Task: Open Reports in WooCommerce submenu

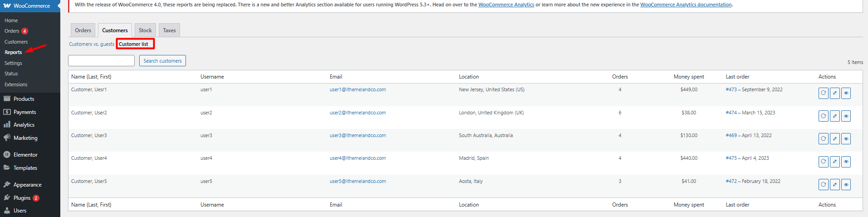Action: coord(13,52)
